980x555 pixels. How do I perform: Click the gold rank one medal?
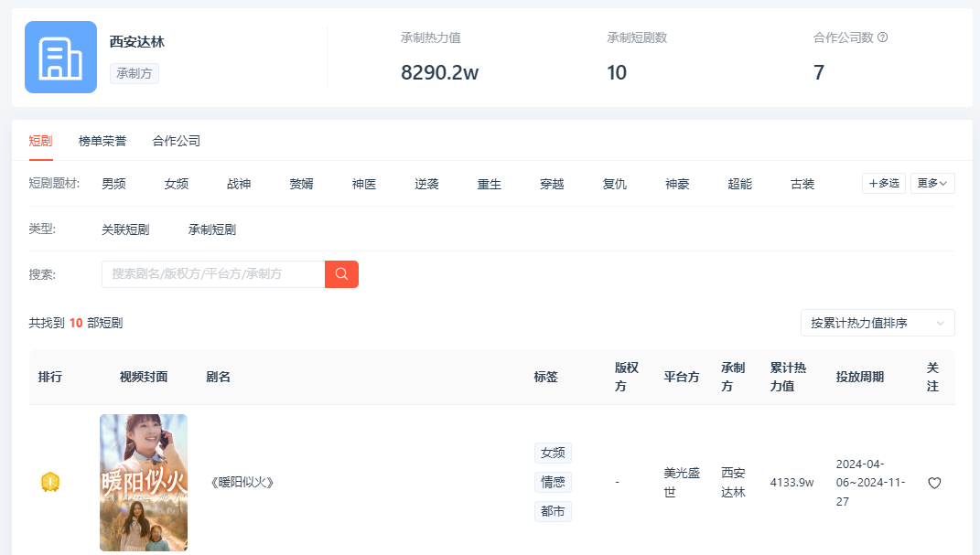[50, 482]
